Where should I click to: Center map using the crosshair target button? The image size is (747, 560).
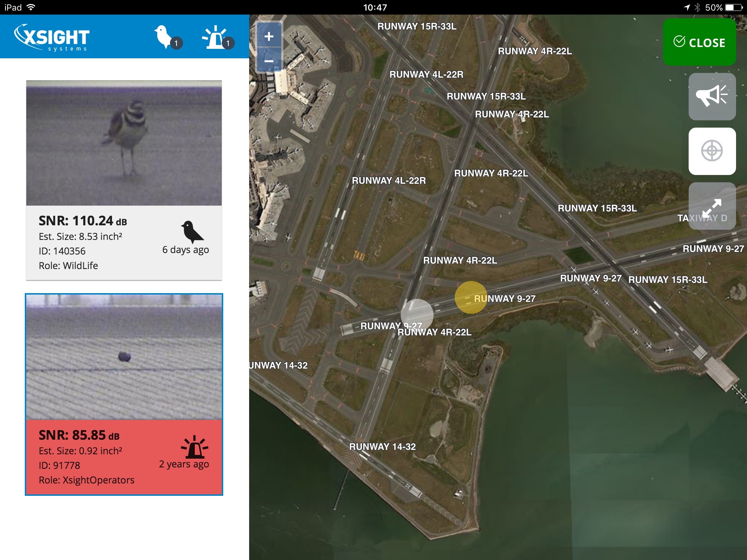pos(712,151)
